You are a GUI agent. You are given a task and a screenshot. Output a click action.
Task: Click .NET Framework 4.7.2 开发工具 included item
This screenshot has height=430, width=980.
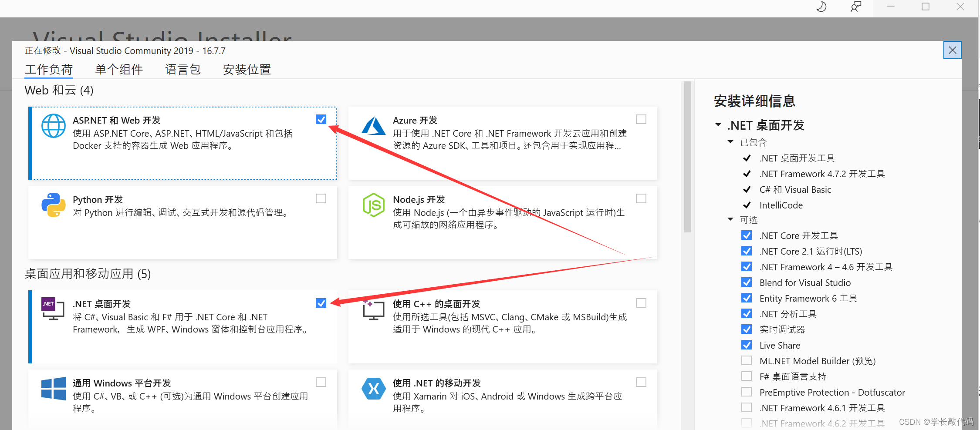coord(822,174)
